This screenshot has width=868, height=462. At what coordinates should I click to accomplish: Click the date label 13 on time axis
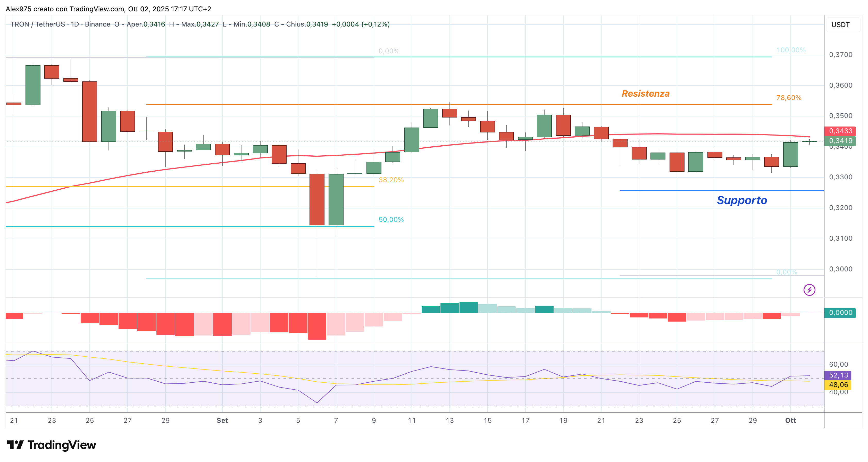click(449, 420)
